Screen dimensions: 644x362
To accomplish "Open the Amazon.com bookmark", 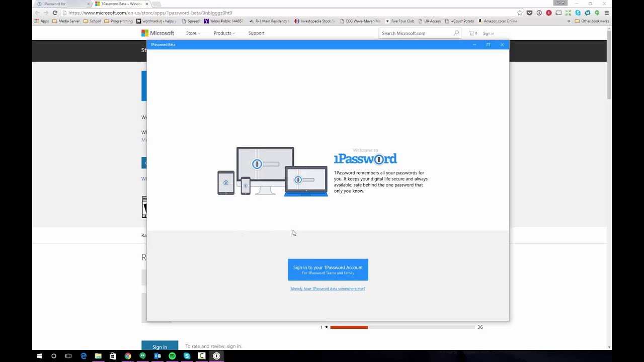I will 497,21.
